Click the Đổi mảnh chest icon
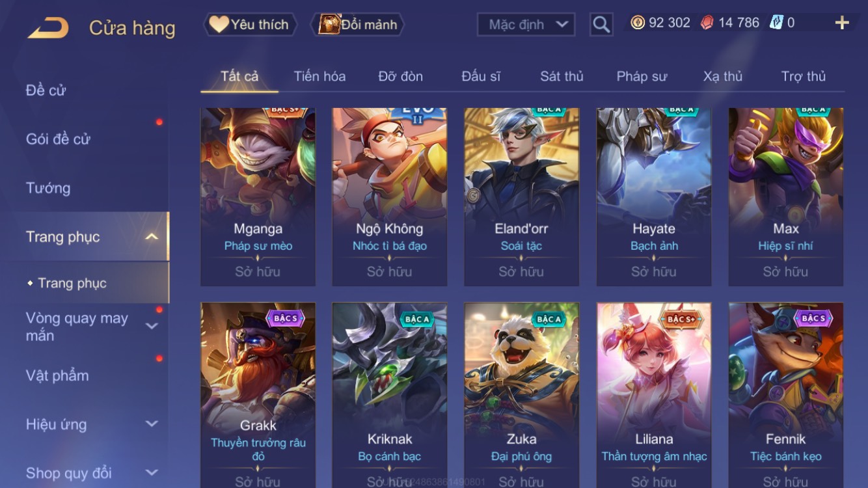This screenshot has width=868, height=488. point(329,24)
